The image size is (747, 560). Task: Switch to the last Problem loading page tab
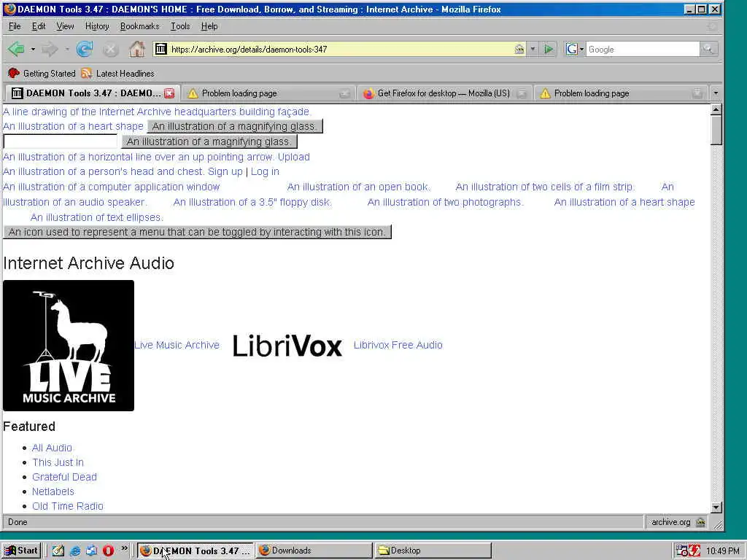620,93
